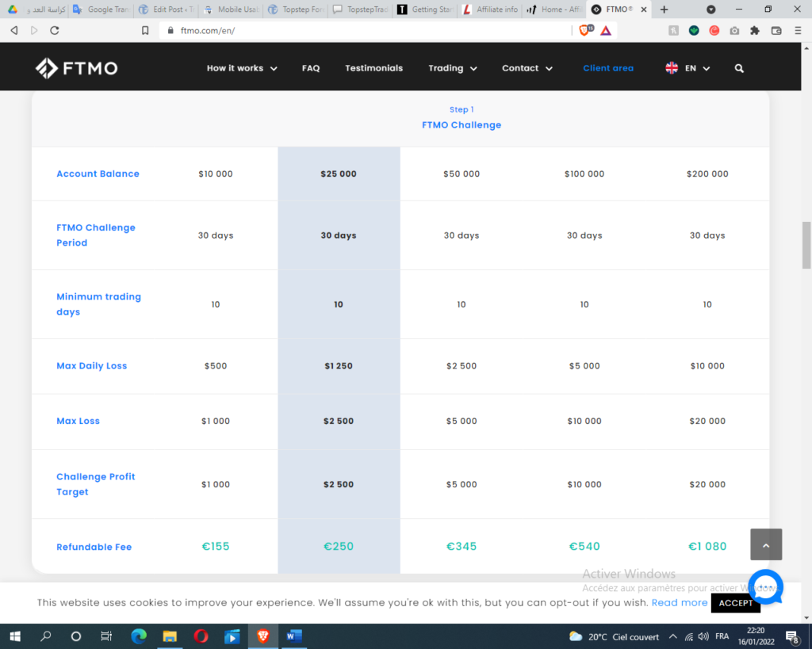Expand the How it works menu

[242, 68]
